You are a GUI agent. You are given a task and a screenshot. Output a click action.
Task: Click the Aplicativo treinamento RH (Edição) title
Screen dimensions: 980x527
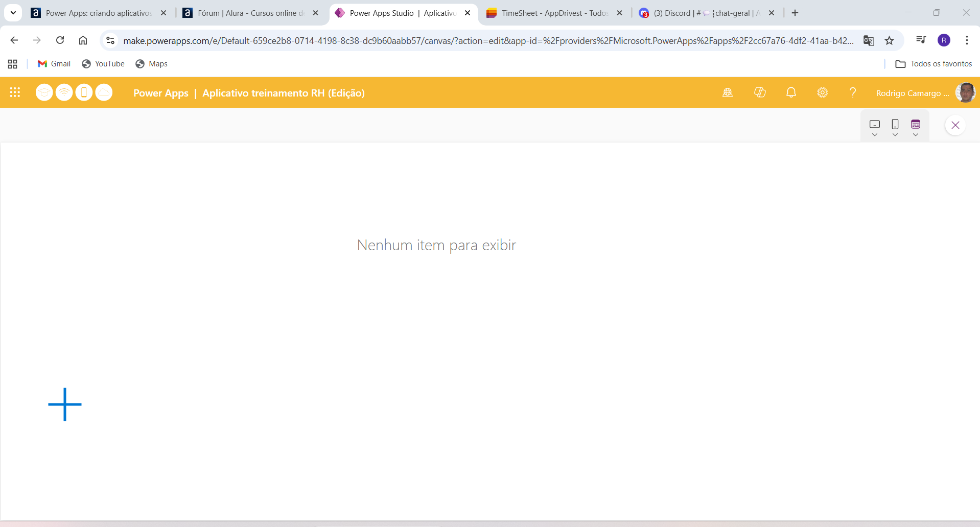point(284,93)
